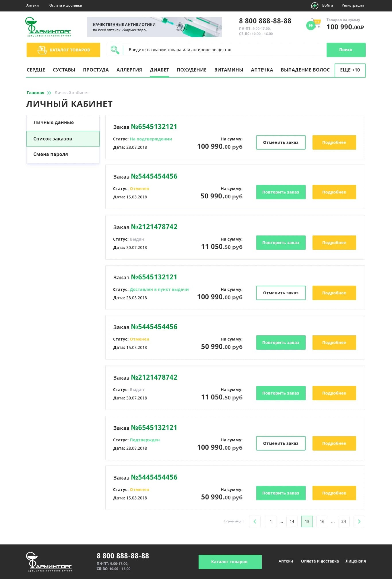The width and height of the screenshot is (392, 581).
Task: Click the breadcrumb double-arrow separator icon
Action: pos(49,93)
